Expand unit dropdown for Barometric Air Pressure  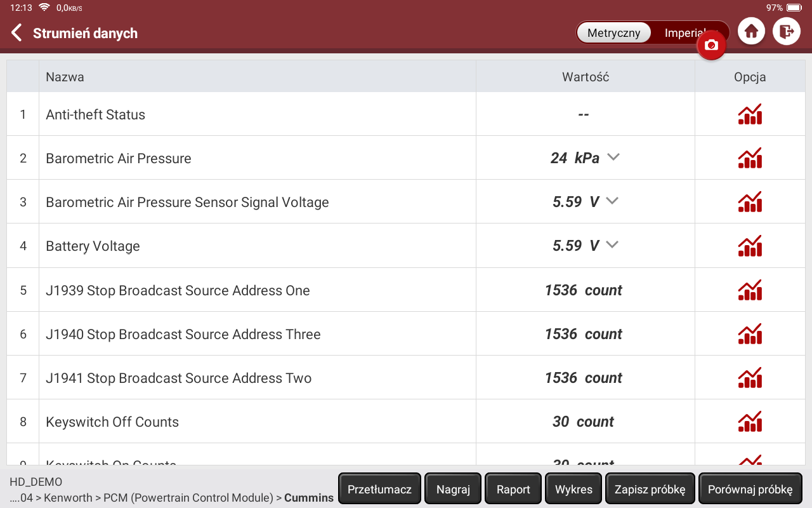click(613, 157)
